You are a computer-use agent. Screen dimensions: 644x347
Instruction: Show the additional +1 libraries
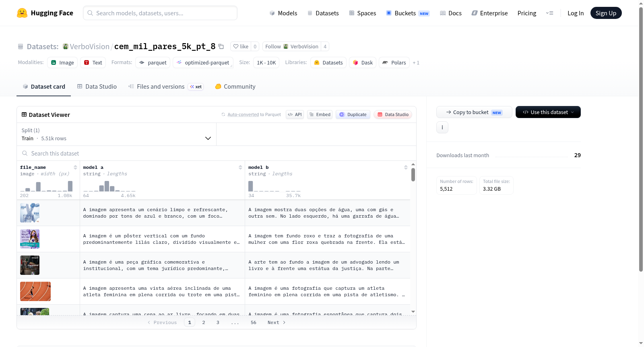click(416, 62)
